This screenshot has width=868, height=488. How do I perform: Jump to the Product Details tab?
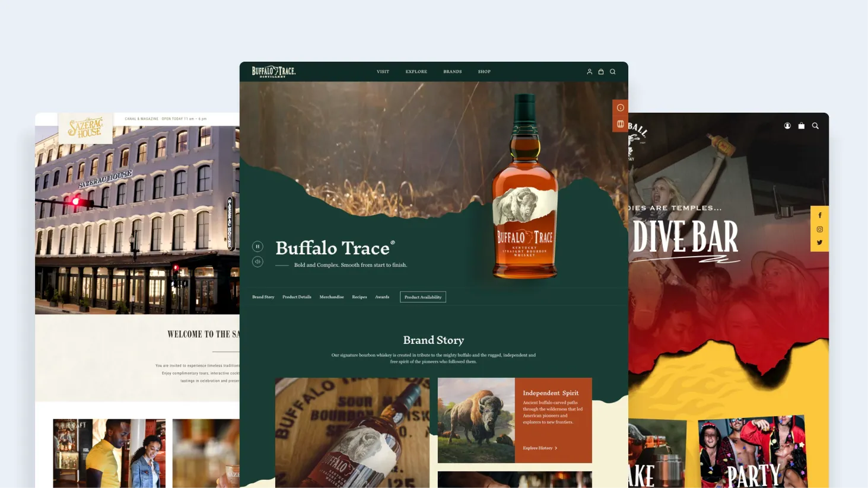pyautogui.click(x=297, y=297)
